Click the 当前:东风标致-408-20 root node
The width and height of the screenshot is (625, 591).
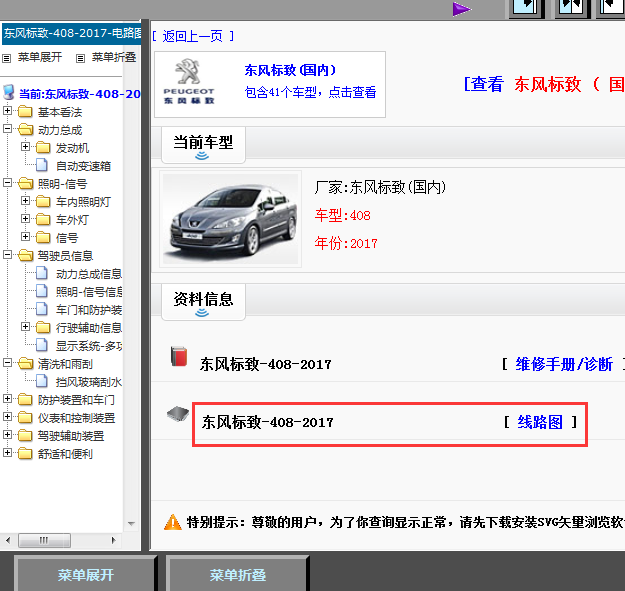tap(80, 94)
